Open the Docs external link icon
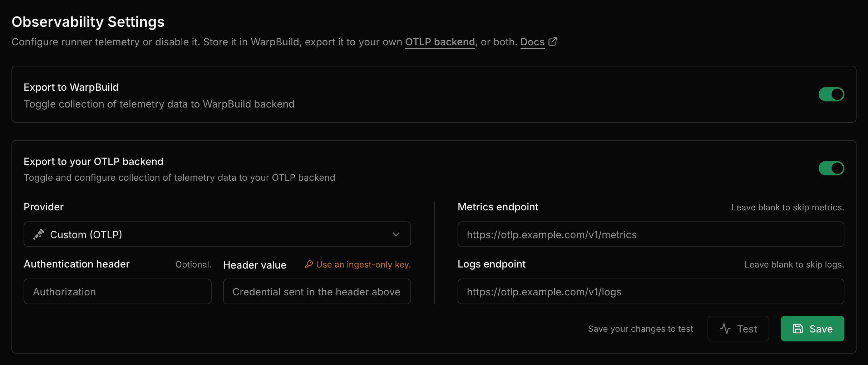The height and width of the screenshot is (365, 868). pyautogui.click(x=553, y=41)
